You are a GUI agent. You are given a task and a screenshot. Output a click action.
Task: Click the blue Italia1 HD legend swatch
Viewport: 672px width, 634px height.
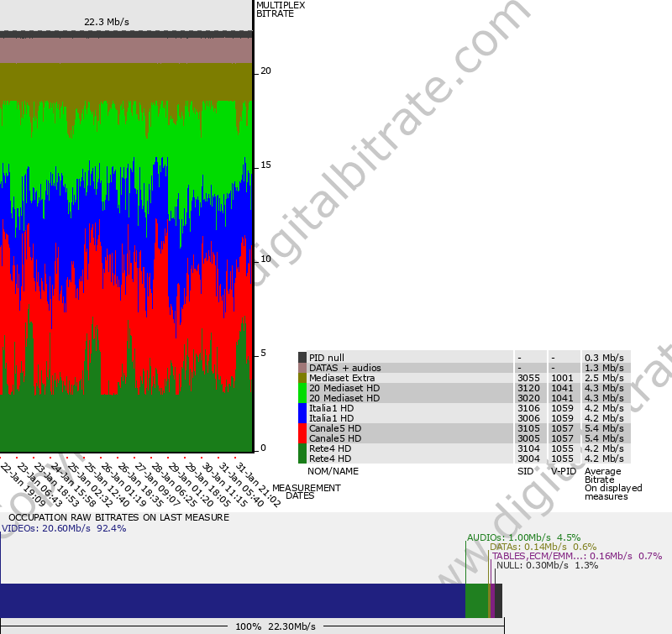[302, 413]
